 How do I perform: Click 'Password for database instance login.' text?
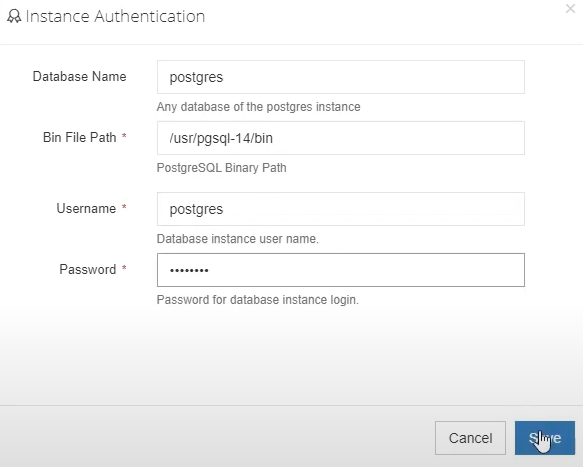[258, 300]
